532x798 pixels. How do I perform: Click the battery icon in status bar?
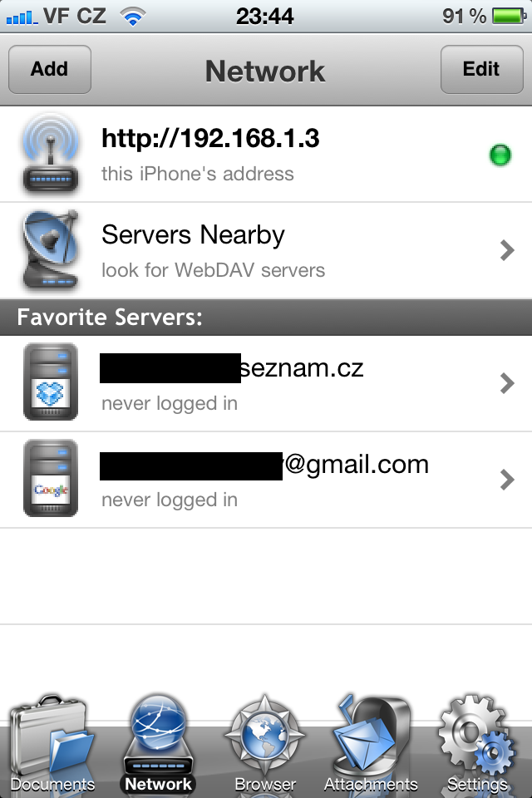pos(509,16)
